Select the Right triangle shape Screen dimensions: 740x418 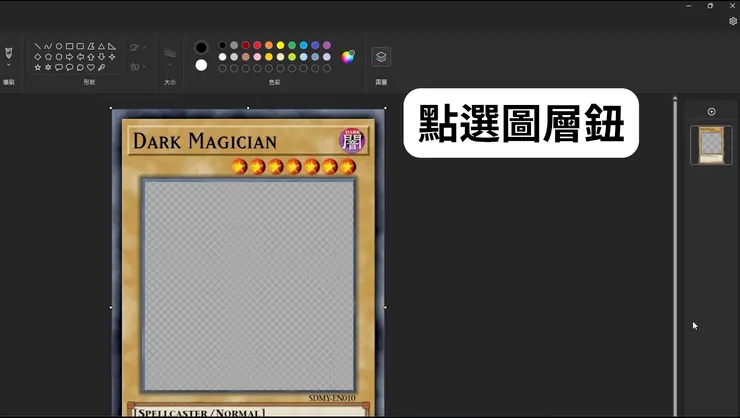click(112, 46)
